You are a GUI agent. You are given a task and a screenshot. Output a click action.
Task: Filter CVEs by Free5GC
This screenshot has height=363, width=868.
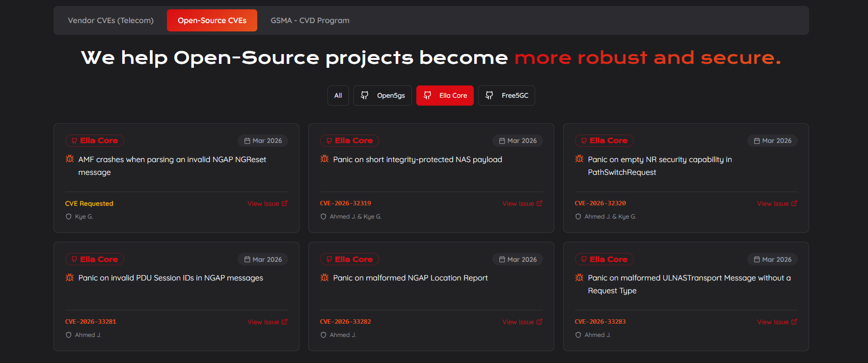507,95
